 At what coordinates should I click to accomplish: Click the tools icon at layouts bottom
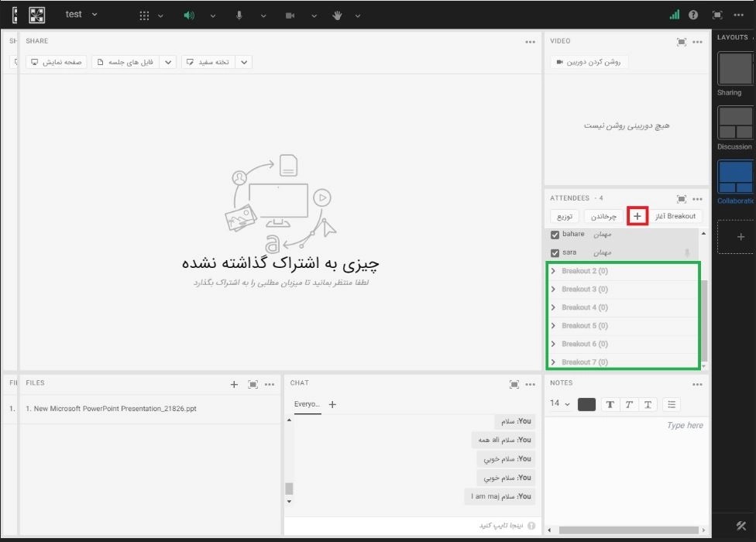click(x=741, y=526)
